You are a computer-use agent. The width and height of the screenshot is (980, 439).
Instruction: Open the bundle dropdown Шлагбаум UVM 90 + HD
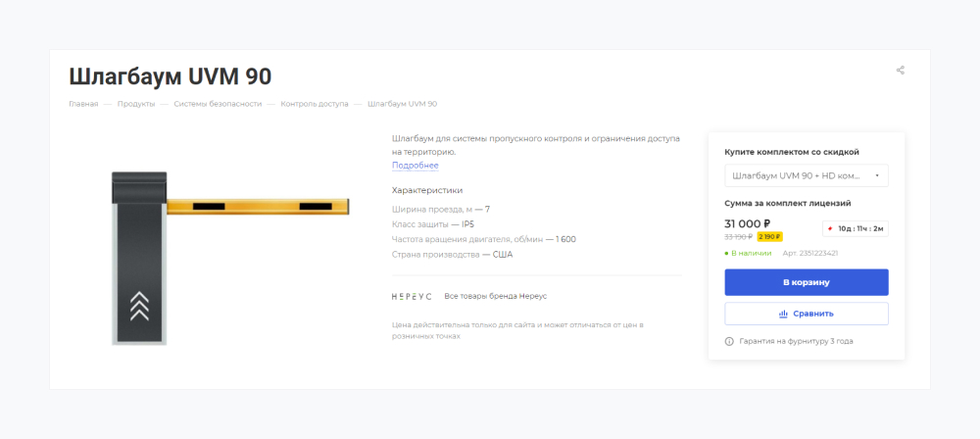tap(807, 175)
